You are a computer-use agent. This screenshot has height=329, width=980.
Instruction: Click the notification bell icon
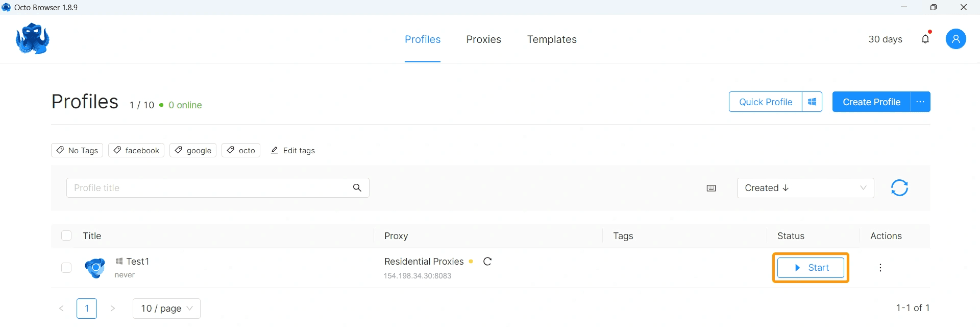925,39
